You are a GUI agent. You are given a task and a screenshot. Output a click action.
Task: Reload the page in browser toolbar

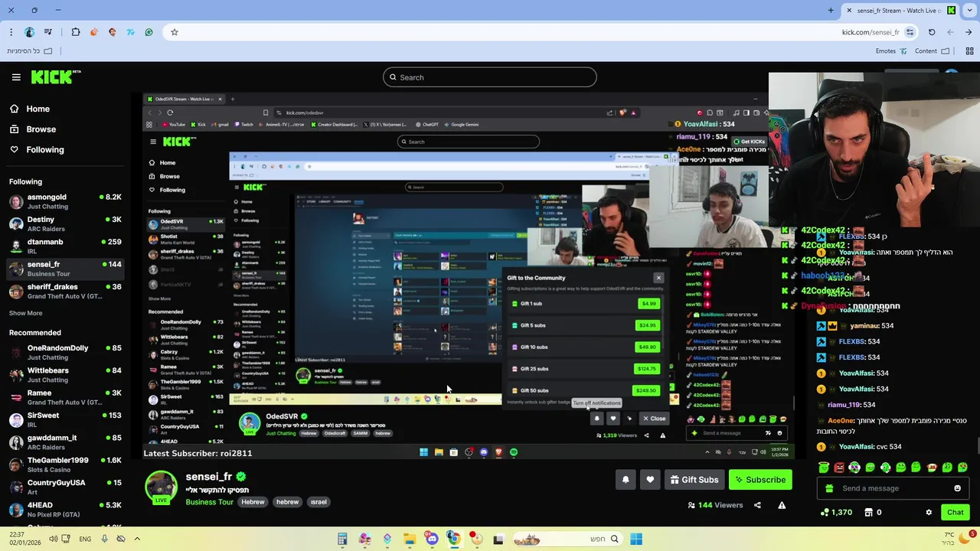[932, 32]
